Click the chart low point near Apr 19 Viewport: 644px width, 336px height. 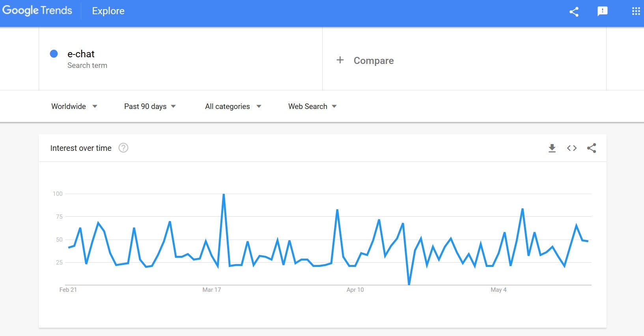click(x=409, y=283)
